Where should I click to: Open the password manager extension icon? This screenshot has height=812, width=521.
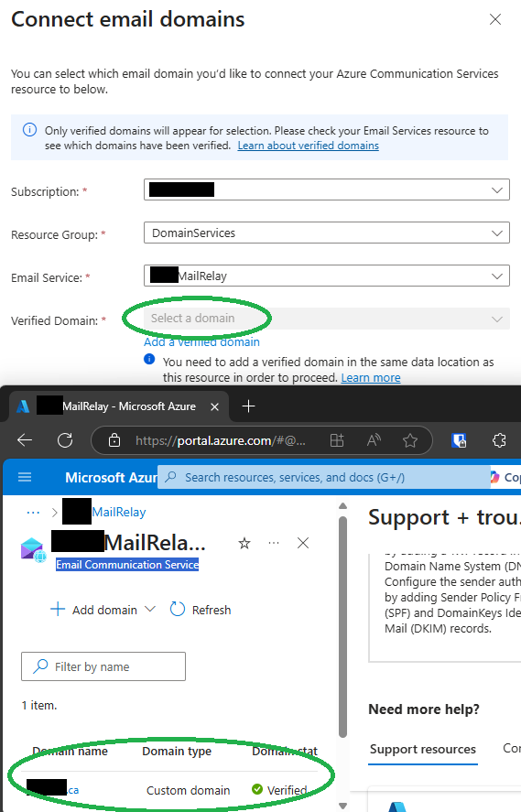point(459,440)
